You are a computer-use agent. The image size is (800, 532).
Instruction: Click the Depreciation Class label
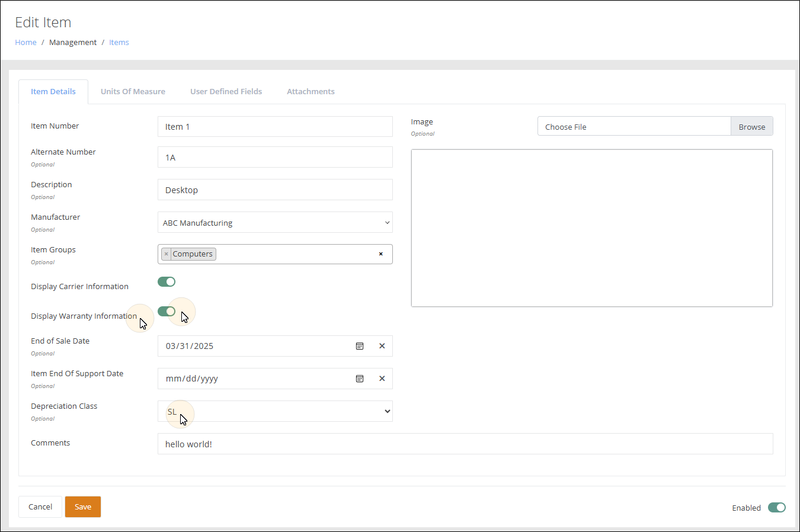coord(64,406)
